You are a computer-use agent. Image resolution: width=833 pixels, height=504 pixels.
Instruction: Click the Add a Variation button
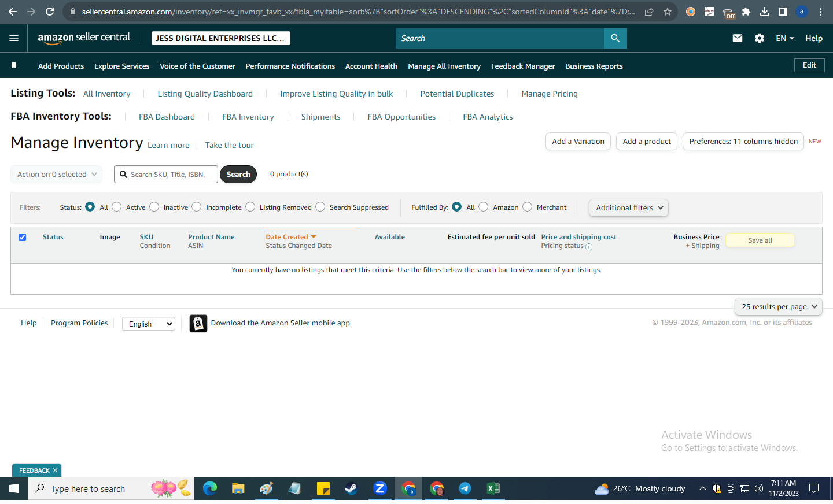[x=578, y=142]
